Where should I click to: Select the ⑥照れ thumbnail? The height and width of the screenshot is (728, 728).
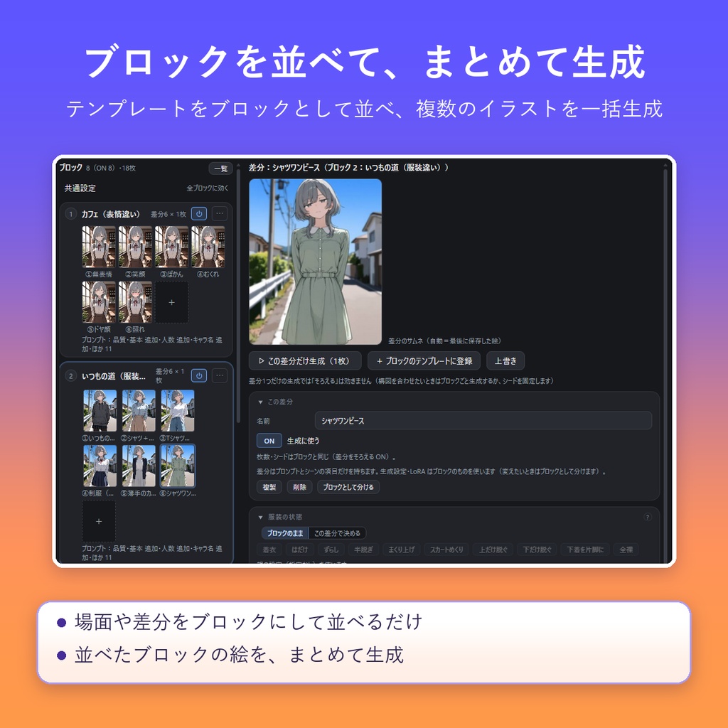(135, 302)
